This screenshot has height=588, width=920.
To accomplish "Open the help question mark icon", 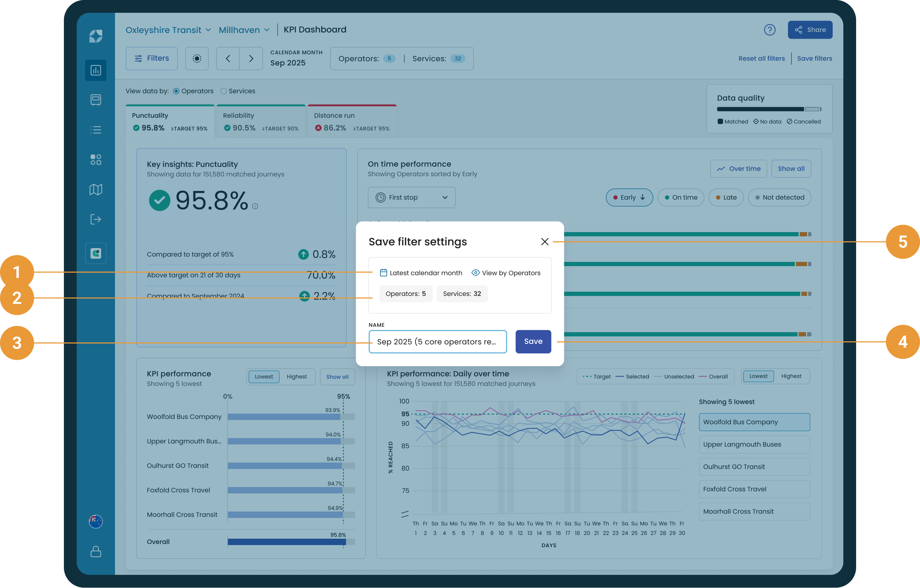I will point(770,30).
